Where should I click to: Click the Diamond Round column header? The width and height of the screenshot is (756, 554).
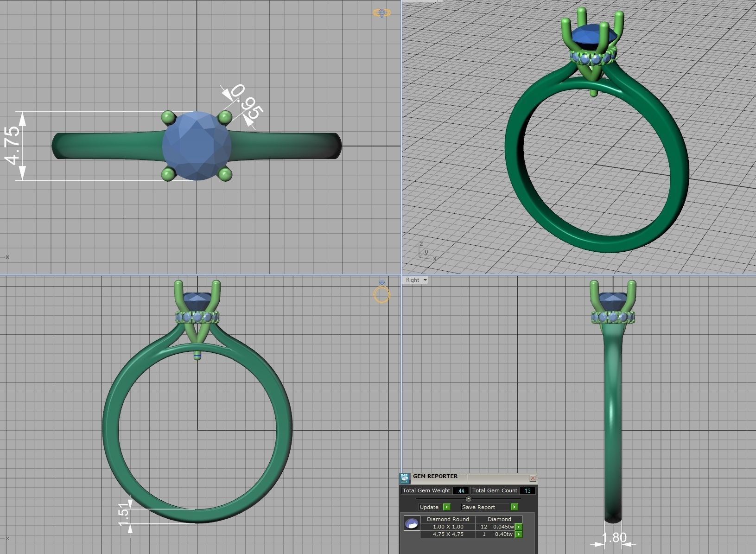point(448,519)
